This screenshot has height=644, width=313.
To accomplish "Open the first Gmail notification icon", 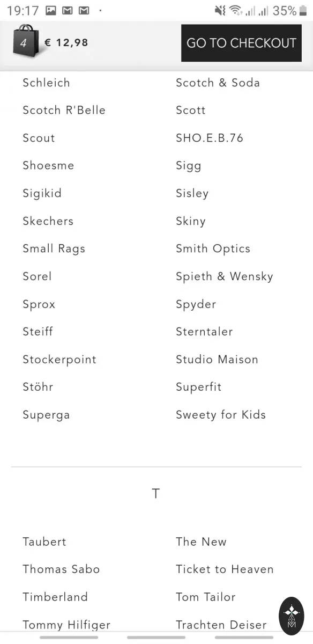I will click(x=67, y=10).
